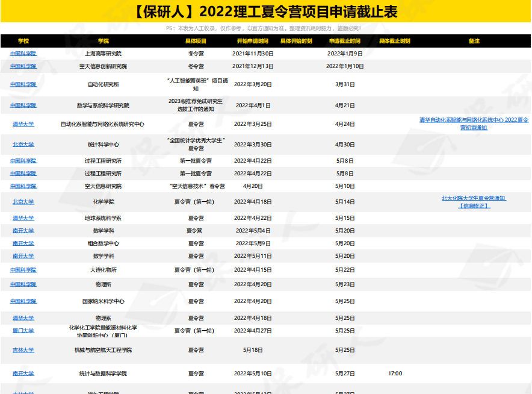
Task: Click the 开始申请时间 column header
Action: (253, 41)
